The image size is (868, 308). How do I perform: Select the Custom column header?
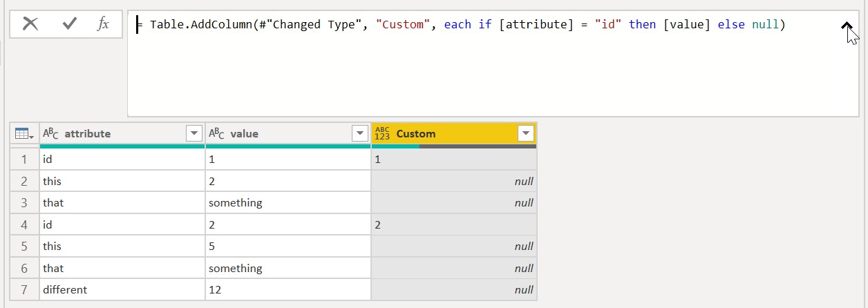coord(454,133)
